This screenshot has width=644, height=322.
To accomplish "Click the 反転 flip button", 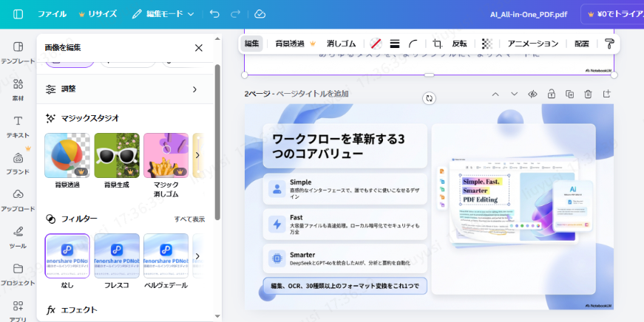I will [x=459, y=44].
